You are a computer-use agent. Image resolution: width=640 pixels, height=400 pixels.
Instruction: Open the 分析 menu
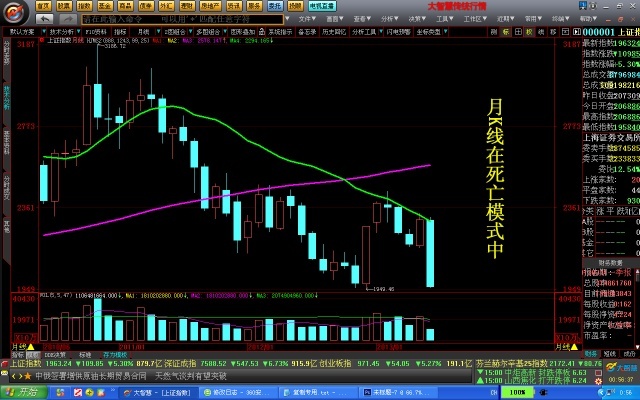click(389, 19)
